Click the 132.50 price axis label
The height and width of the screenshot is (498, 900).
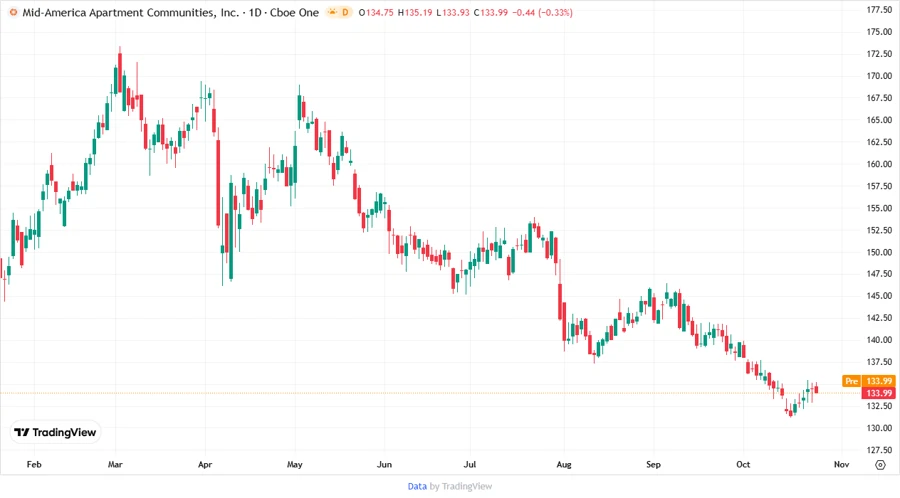pos(879,406)
